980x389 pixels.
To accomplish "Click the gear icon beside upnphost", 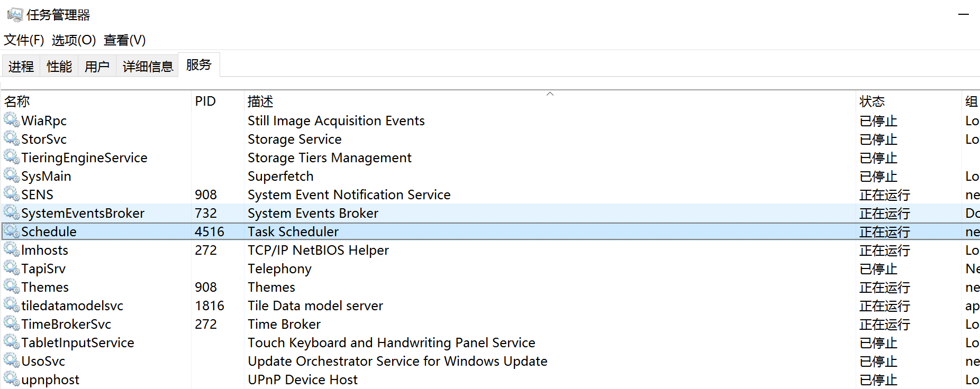I will pos(12,379).
